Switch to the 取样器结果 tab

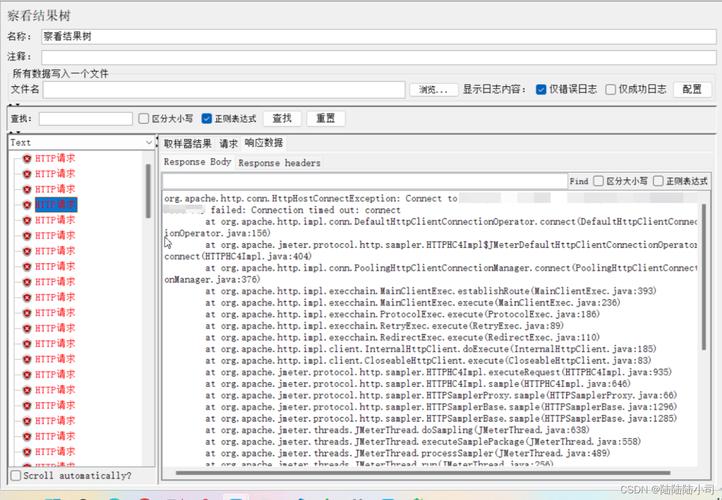pos(187,144)
